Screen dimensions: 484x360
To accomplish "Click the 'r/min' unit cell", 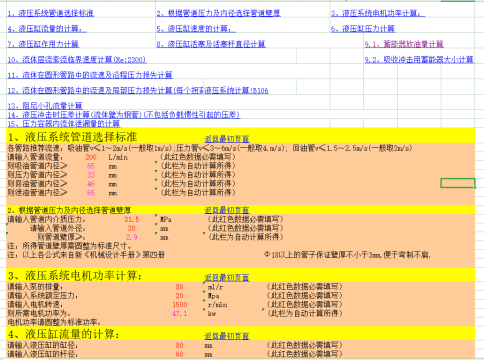I will tap(217, 305).
